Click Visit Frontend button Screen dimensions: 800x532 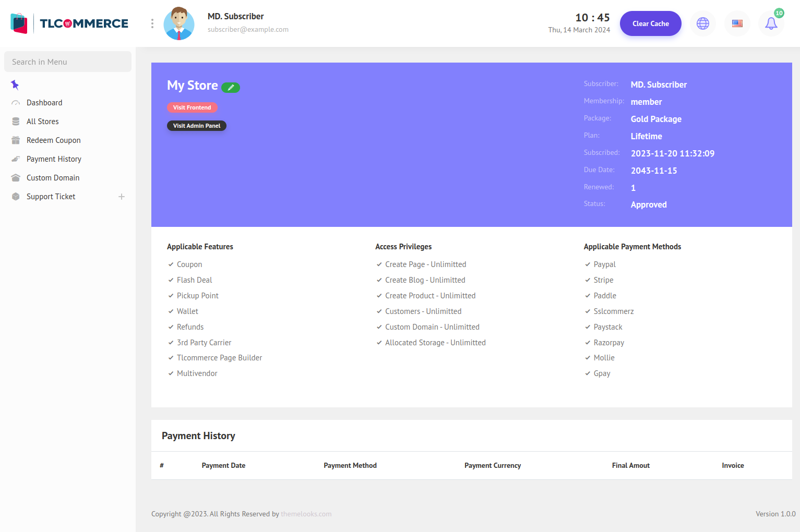pos(192,107)
